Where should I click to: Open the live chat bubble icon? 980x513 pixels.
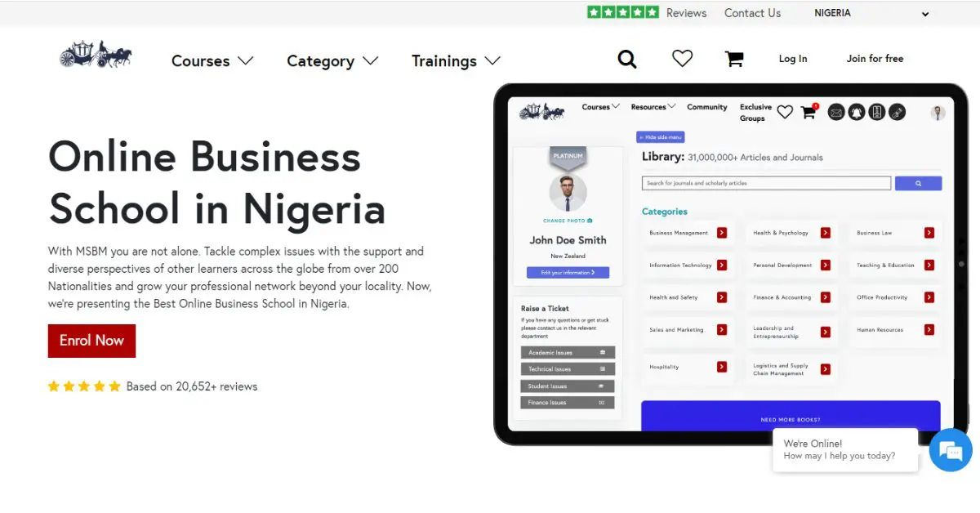click(x=951, y=450)
